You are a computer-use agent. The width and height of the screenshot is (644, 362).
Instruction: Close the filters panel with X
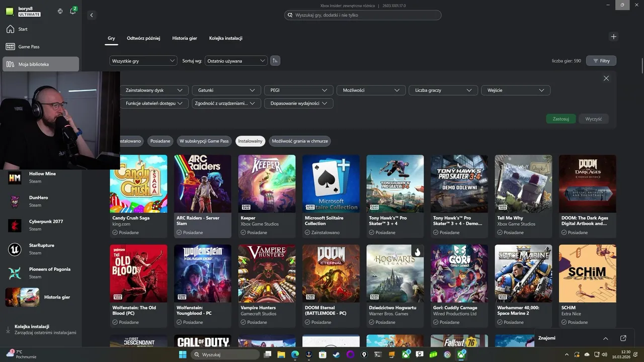(606, 78)
